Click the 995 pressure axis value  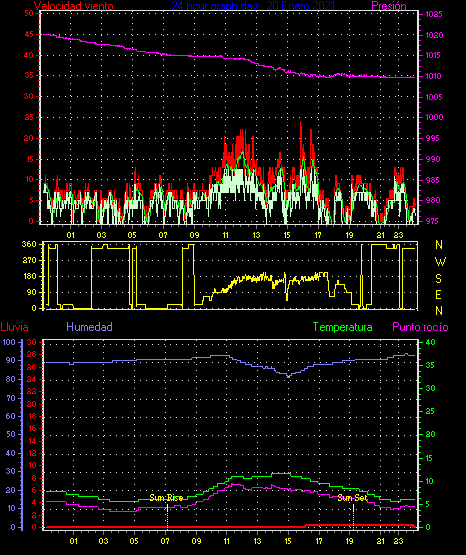tap(433, 138)
